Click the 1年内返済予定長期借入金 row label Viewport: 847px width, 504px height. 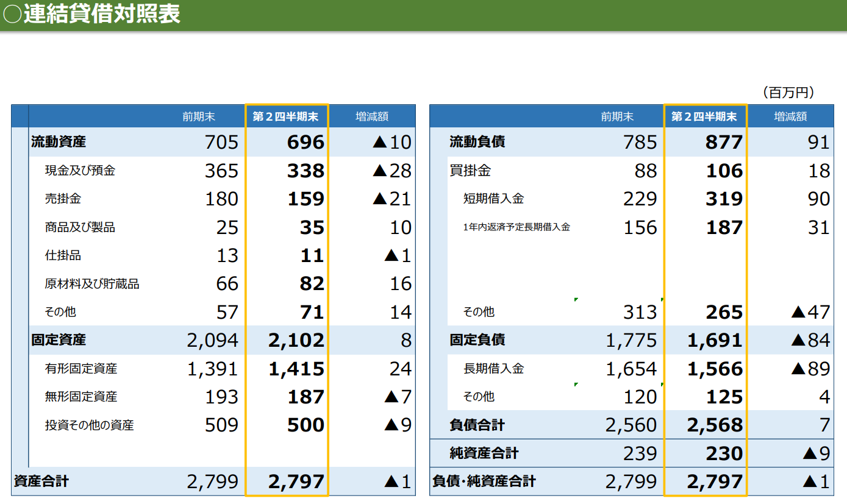(x=516, y=227)
